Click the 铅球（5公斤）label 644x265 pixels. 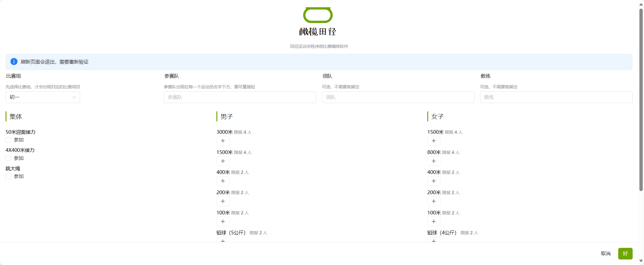click(x=231, y=233)
